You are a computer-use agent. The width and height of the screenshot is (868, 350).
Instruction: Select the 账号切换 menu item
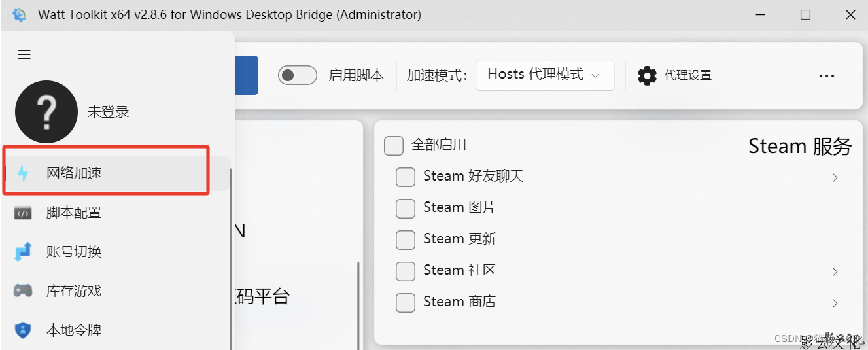74,252
